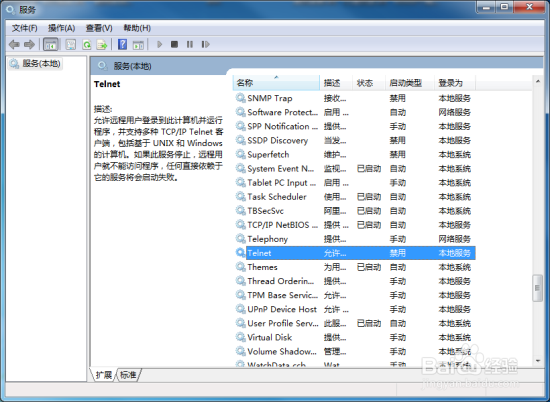The image size is (550, 402).
Task: Select the User Profile Serv... service row
Action: (x=354, y=323)
